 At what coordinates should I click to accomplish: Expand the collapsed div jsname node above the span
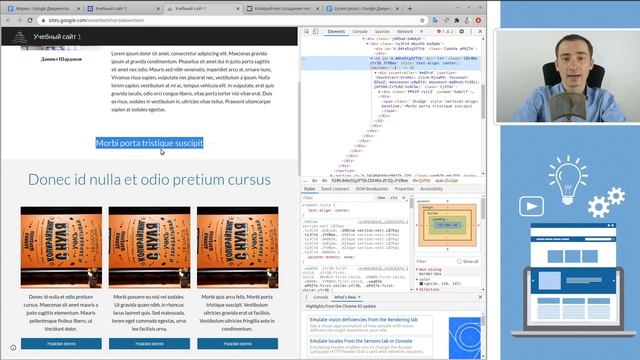[x=379, y=92]
